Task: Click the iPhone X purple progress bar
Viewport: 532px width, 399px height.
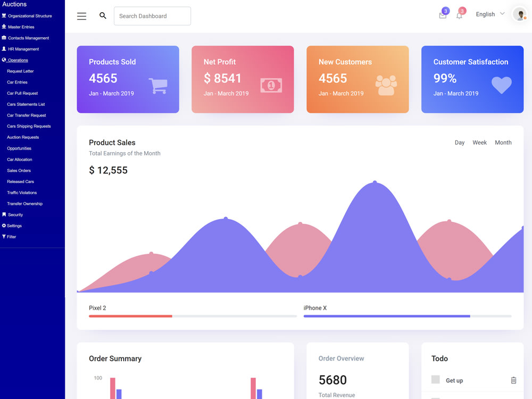Action: [x=387, y=316]
